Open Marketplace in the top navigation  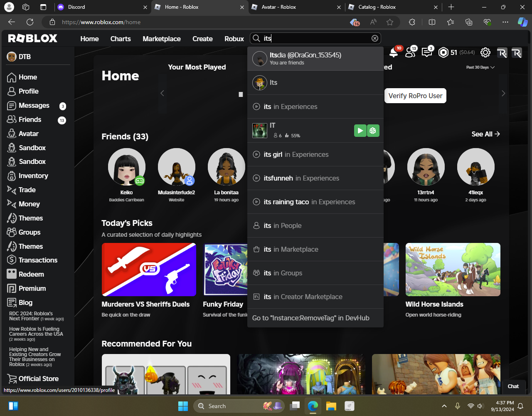coord(162,39)
